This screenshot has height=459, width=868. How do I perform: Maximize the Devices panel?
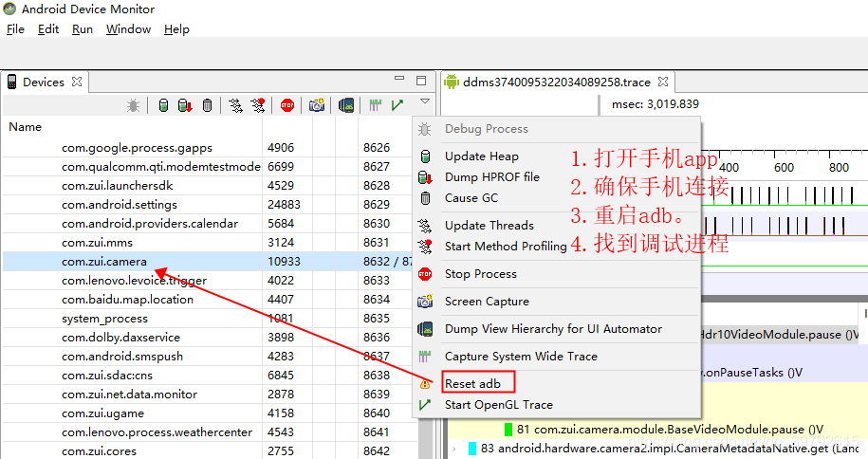pos(421,81)
